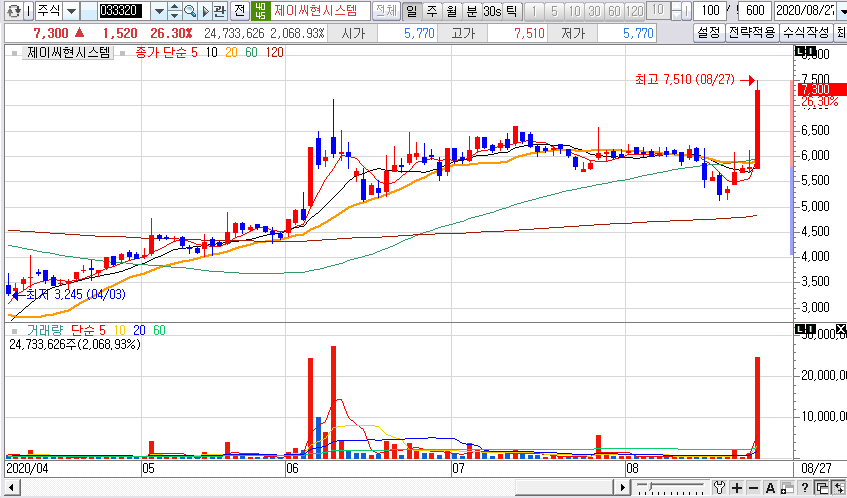Select the 분 (minute) chart period
This screenshot has width=847, height=498.
click(472, 10)
